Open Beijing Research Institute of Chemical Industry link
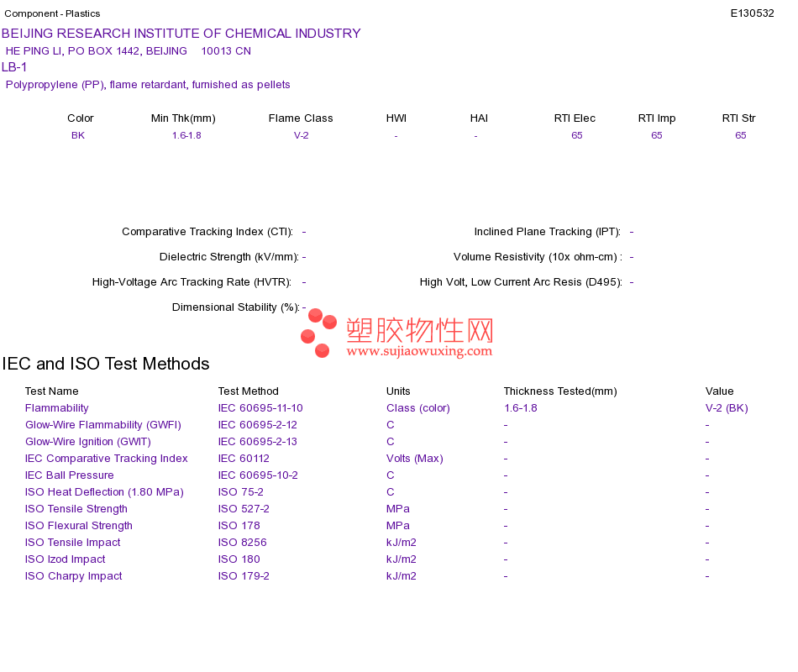798x672 pixels. pos(181,34)
